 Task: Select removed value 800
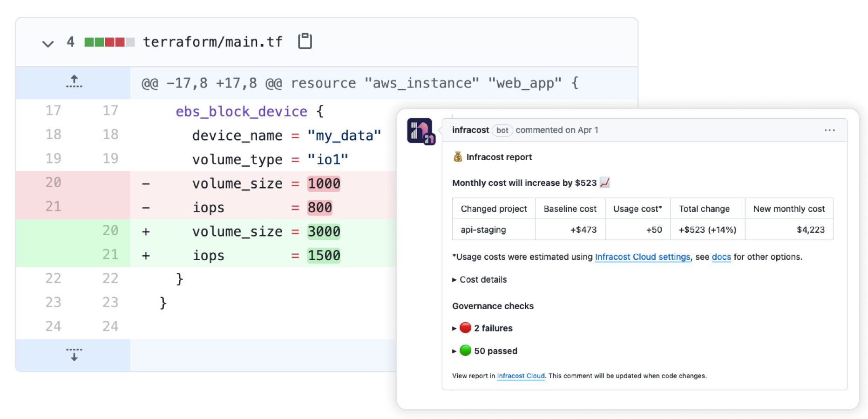coord(320,207)
